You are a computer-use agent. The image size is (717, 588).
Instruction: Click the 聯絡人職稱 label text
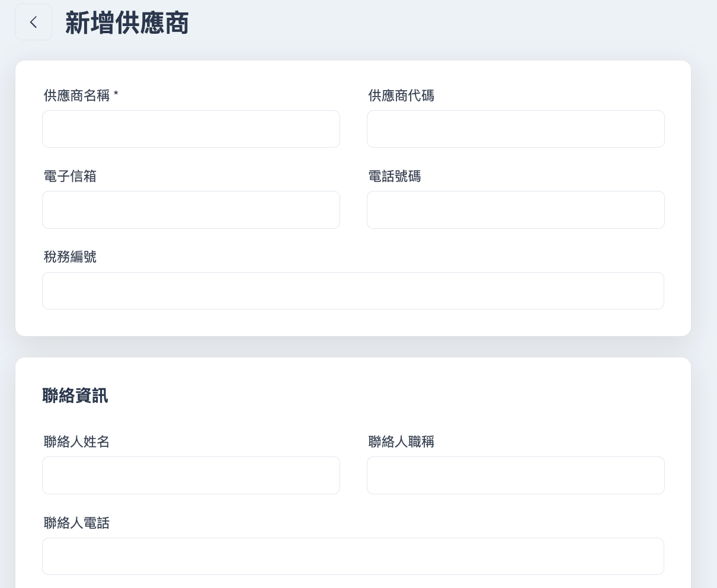point(401,442)
